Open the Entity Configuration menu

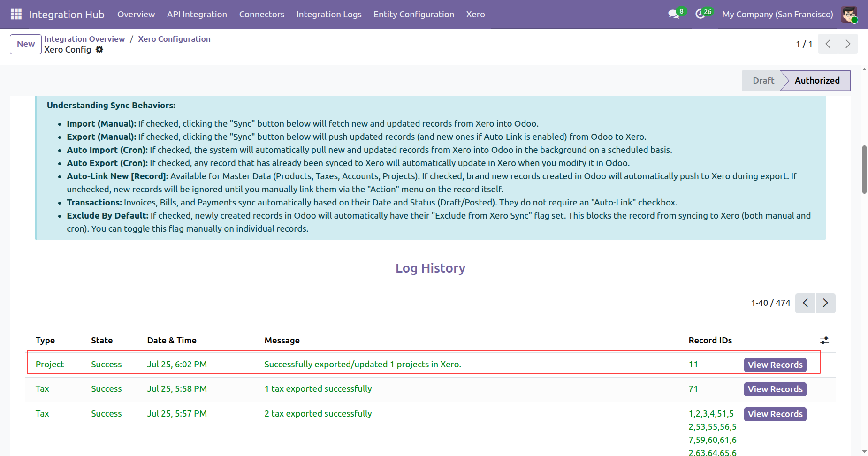tap(414, 14)
